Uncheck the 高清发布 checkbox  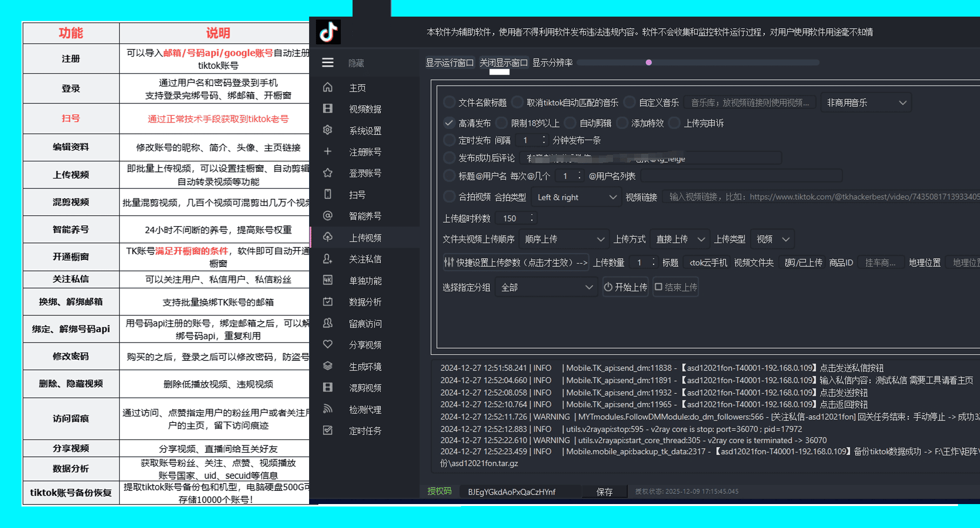click(x=449, y=123)
